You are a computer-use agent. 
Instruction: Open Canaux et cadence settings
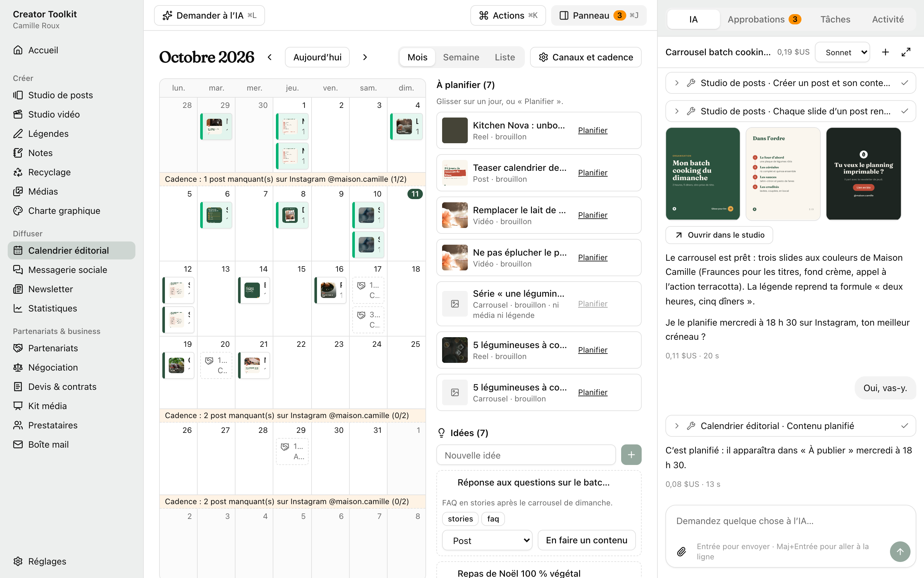pos(586,57)
